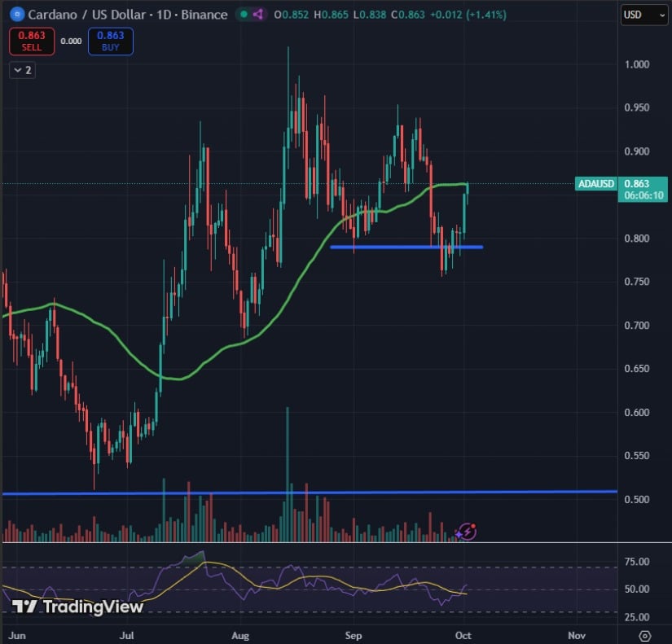Open the purple lightning event icon
Image resolution: width=672 pixels, height=644 pixels.
pyautogui.click(x=468, y=531)
